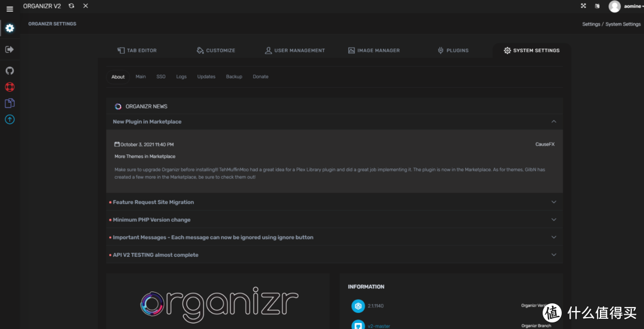This screenshot has width=644, height=329.
Task: Click the v2-master branch link
Action: (378, 326)
